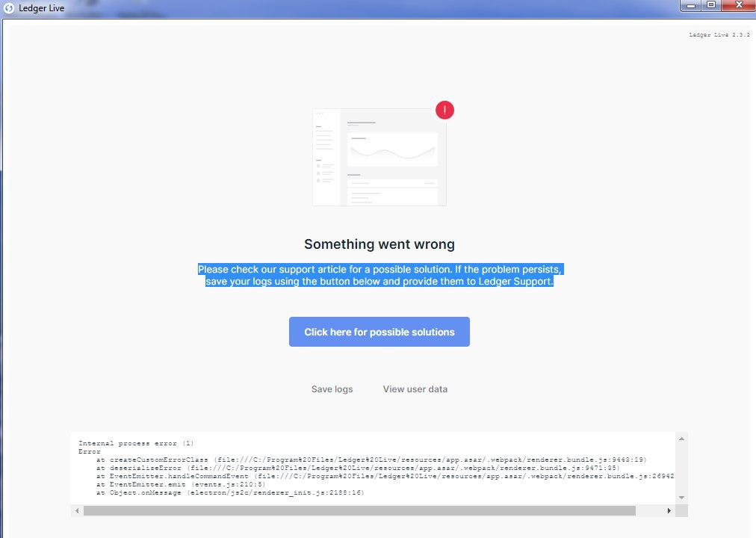This screenshot has width=756, height=538.
Task: Click the right scroll arrow of error log
Action: [669, 510]
